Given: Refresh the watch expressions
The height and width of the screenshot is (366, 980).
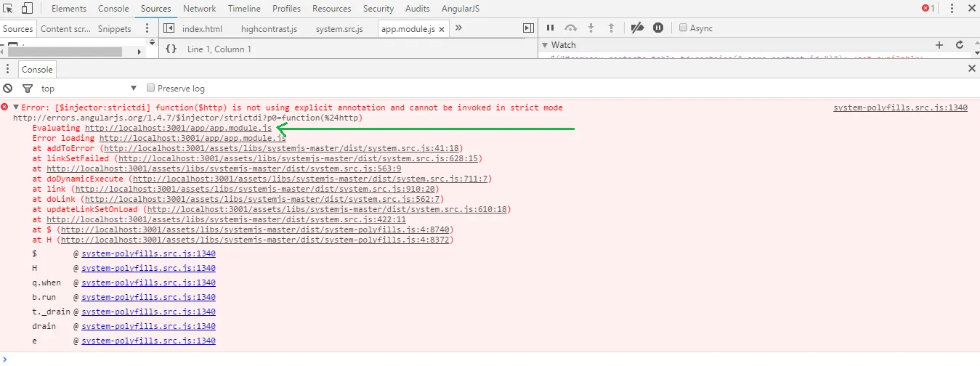Looking at the screenshot, I should click(x=959, y=45).
